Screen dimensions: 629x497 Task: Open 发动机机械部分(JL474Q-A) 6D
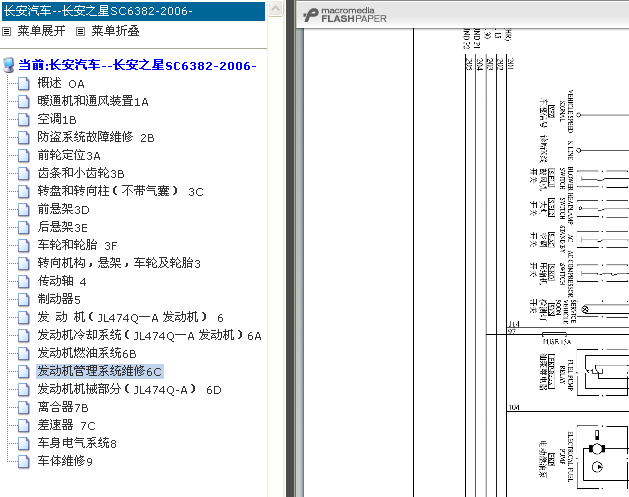129,389
